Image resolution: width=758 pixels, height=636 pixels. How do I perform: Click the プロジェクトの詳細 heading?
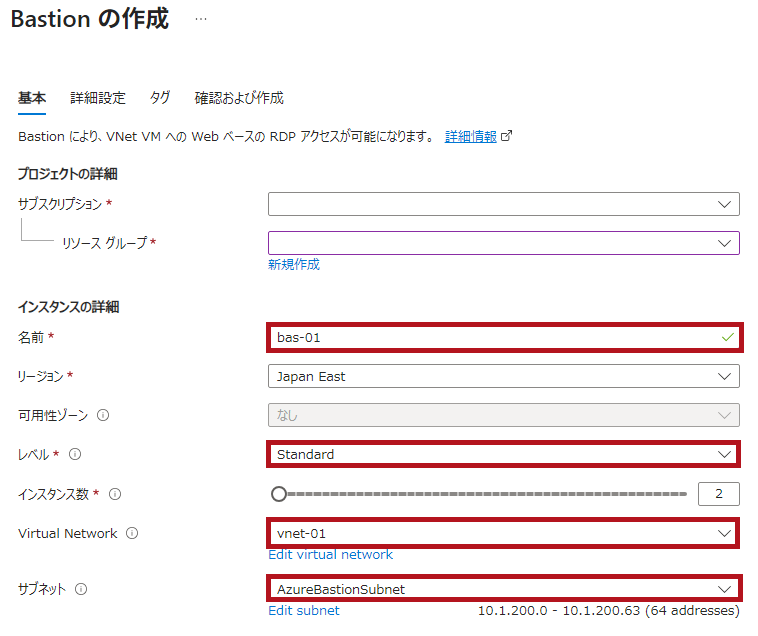(68, 174)
